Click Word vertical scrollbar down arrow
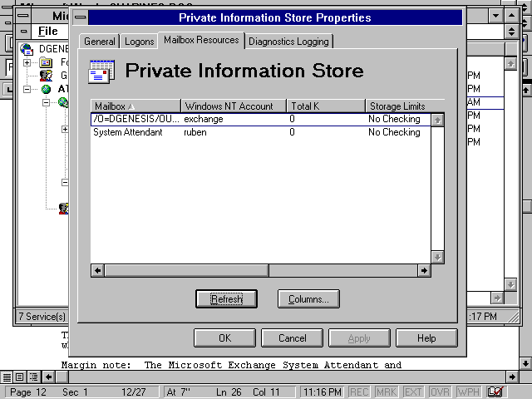Viewport: 532px width, 399px height. click(x=525, y=364)
